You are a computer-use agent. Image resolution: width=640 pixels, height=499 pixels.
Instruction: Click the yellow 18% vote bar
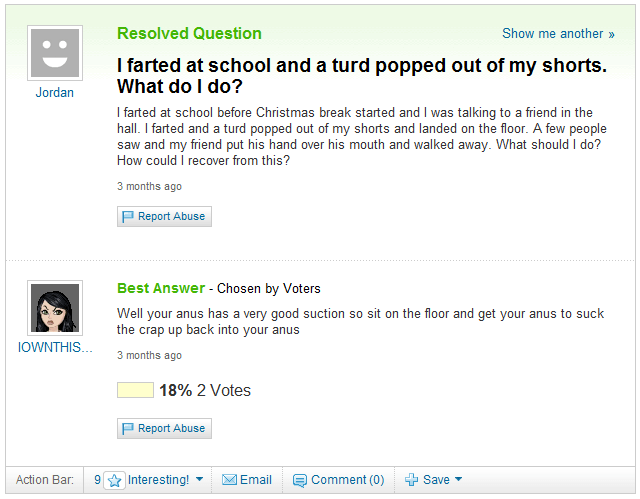click(135, 390)
